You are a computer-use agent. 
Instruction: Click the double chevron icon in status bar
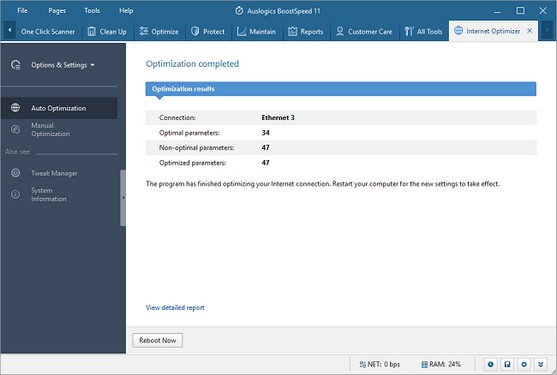coord(541,364)
